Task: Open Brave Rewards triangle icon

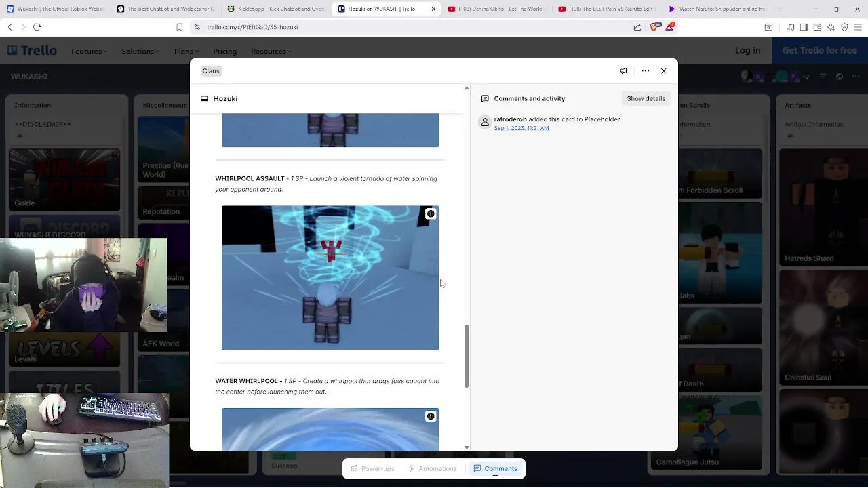Action: pos(670,27)
